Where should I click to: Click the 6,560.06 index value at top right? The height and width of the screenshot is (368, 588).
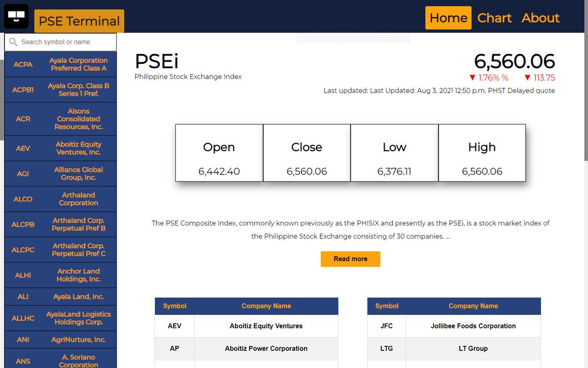point(514,61)
